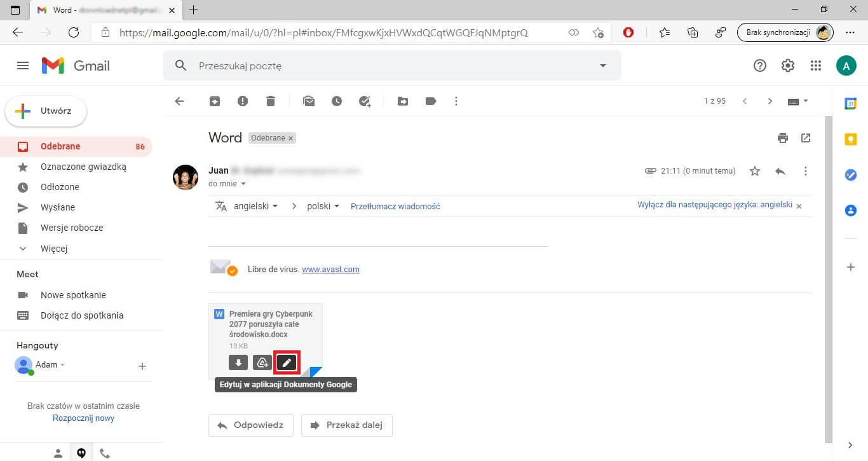Go to newer message arrow
The width and height of the screenshot is (868, 461).
pos(745,101)
